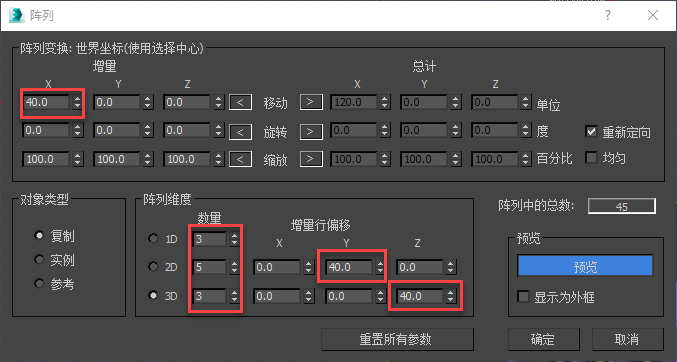Click spinner of total move X 120.0
Image resolution: width=677 pixels, height=362 pixels.
pos(384,102)
